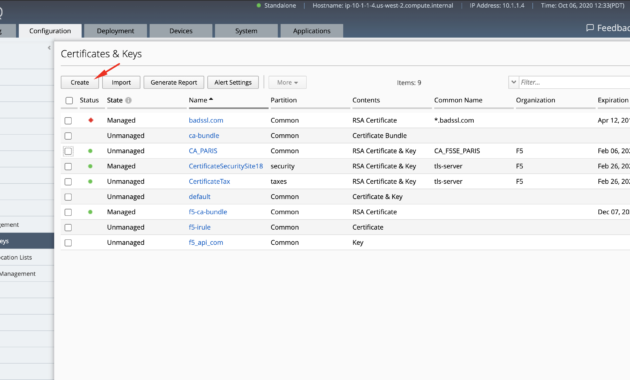The height and width of the screenshot is (380, 630).
Task: Open the filter options dropdown arrow
Action: (x=513, y=82)
